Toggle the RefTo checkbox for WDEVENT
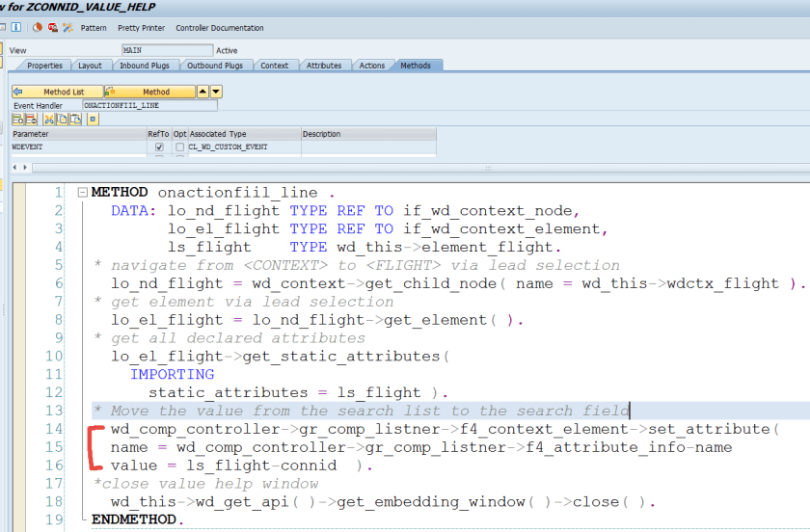This screenshot has height=532, width=810. (159, 147)
